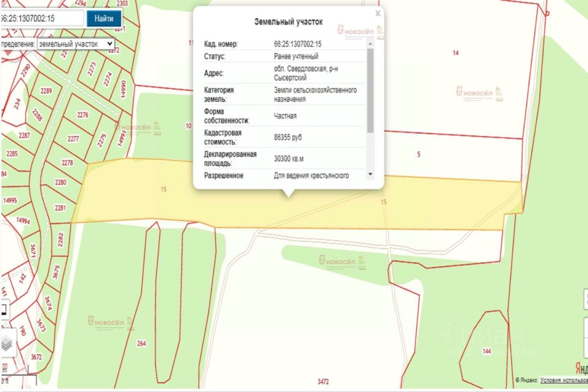Click the cadastral number search field
Viewport: 588px width, 392px height.
pyautogui.click(x=42, y=18)
